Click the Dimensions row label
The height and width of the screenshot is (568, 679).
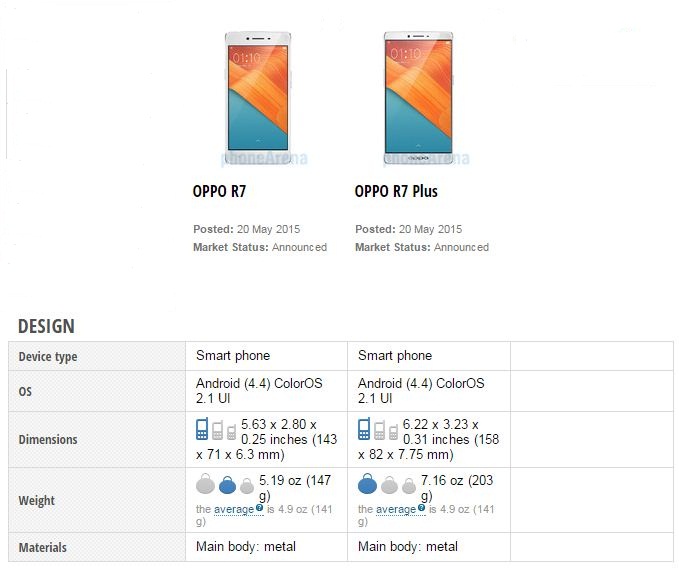[48, 439]
